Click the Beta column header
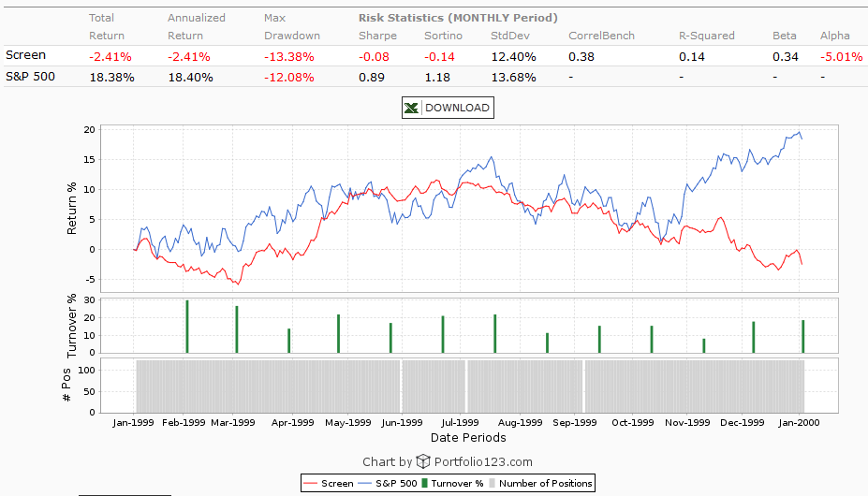 point(785,36)
